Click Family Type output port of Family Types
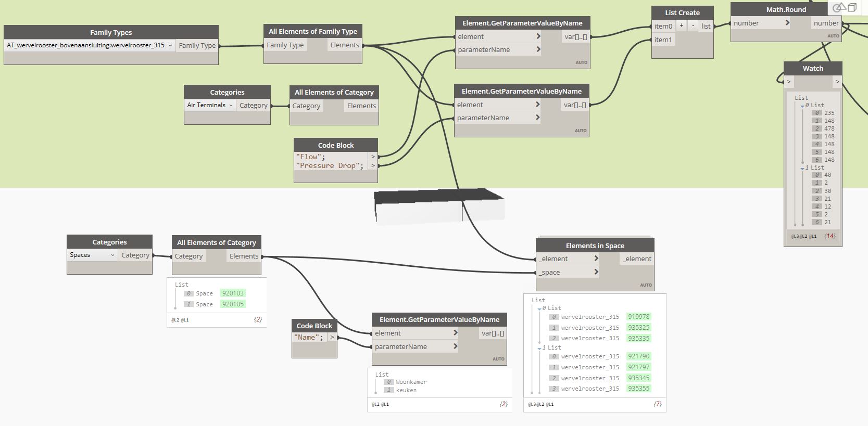 pyautogui.click(x=197, y=45)
